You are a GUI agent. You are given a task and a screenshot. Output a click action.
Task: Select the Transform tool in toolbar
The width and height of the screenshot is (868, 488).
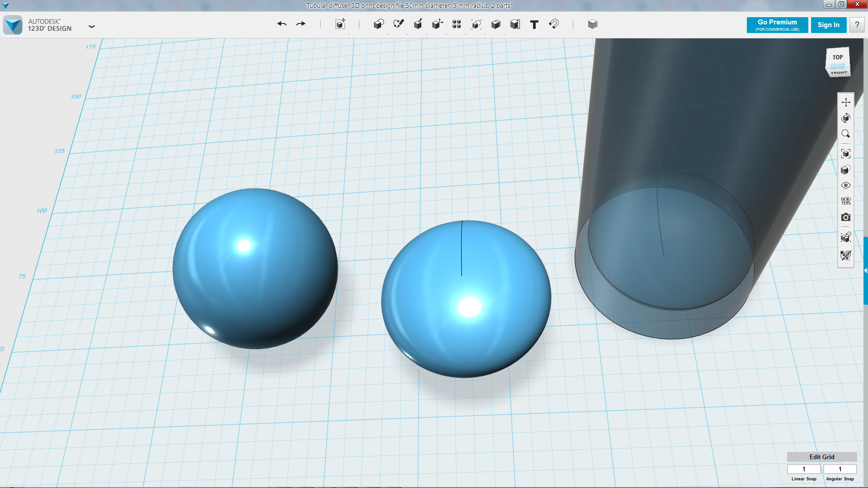[x=340, y=24]
